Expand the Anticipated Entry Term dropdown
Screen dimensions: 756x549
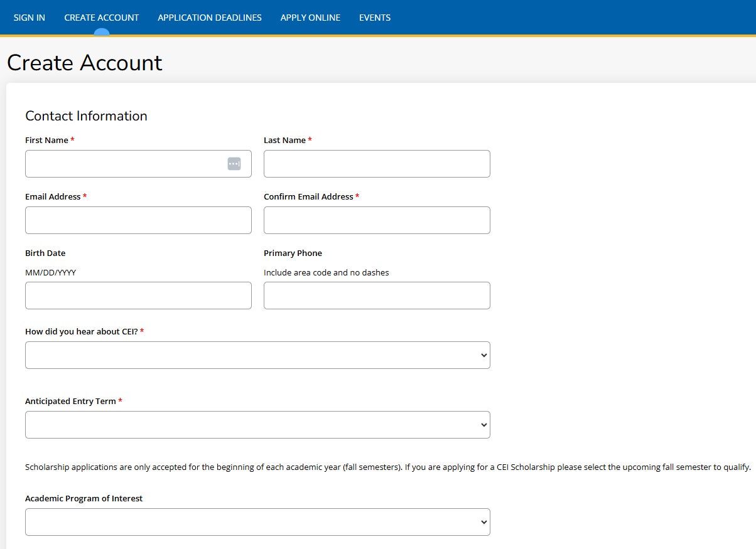click(x=256, y=424)
